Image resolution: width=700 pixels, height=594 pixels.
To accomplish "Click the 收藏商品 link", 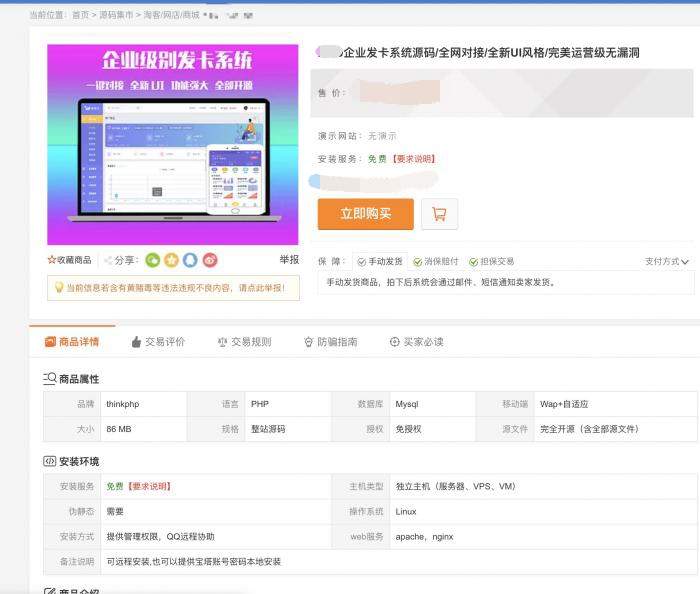I will click(x=69, y=260).
